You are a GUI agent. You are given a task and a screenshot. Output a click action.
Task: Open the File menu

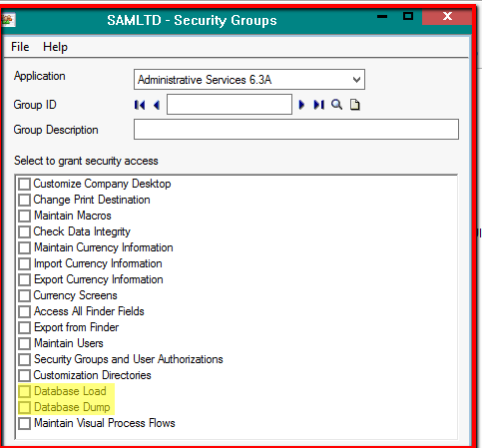point(20,47)
